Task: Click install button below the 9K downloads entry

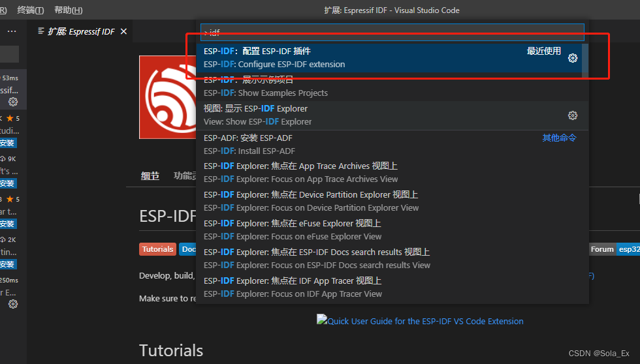Action: (x=8, y=183)
